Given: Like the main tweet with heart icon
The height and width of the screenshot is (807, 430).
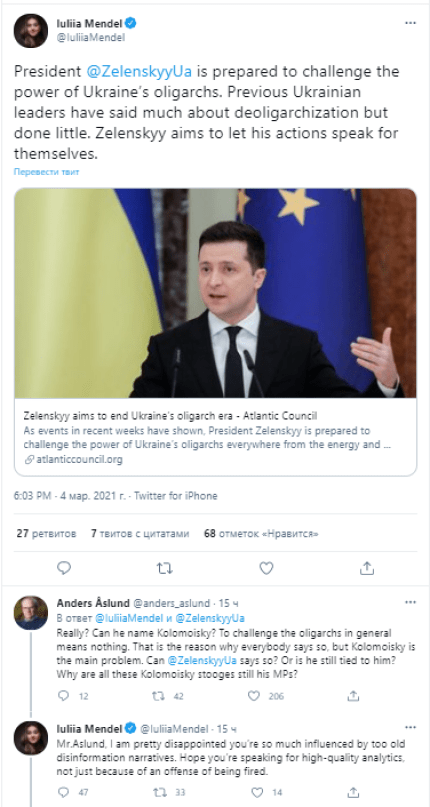Looking at the screenshot, I should [266, 568].
